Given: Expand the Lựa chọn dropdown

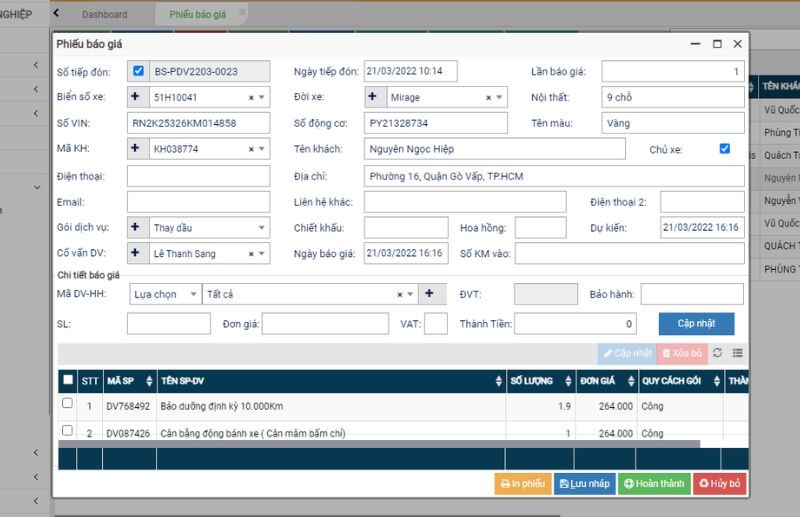Looking at the screenshot, I should click(x=166, y=294).
